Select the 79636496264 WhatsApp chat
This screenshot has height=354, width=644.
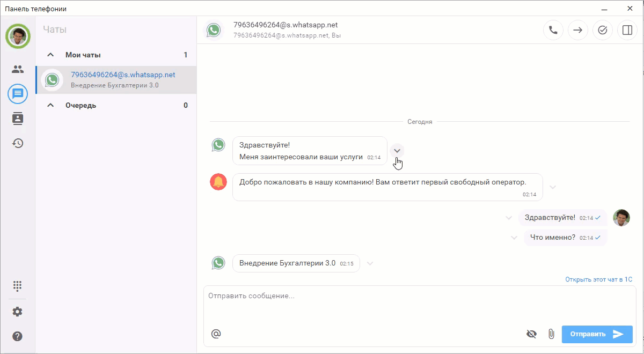coord(122,80)
